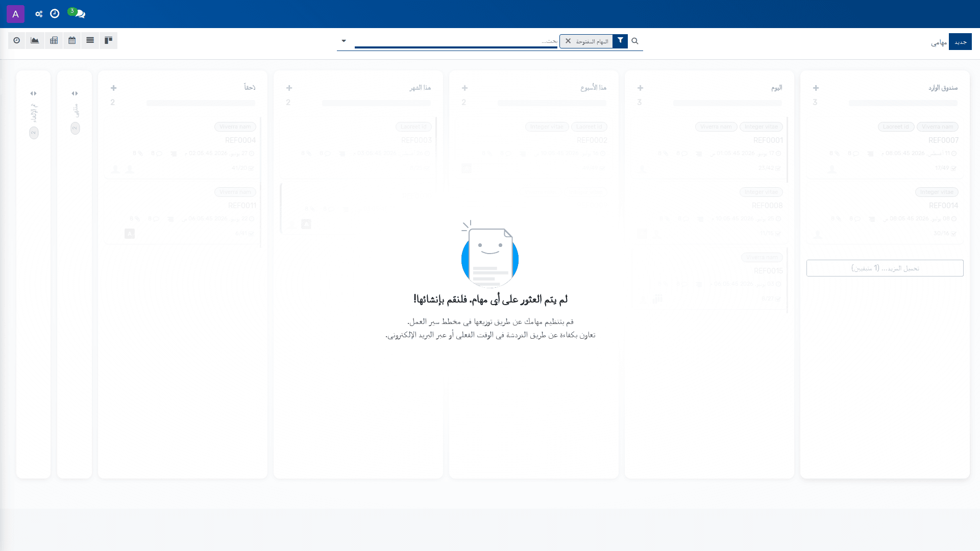980x551 pixels.
Task: Switch to the list view
Action: click(90, 40)
